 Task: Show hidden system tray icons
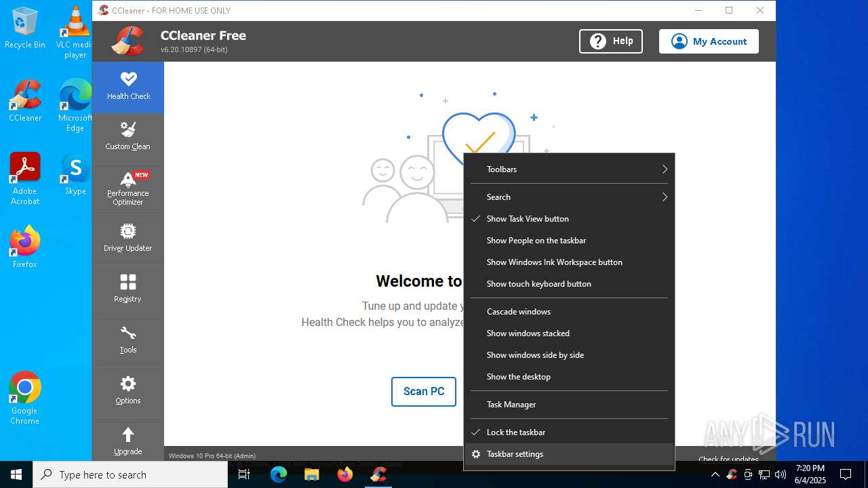tap(715, 474)
